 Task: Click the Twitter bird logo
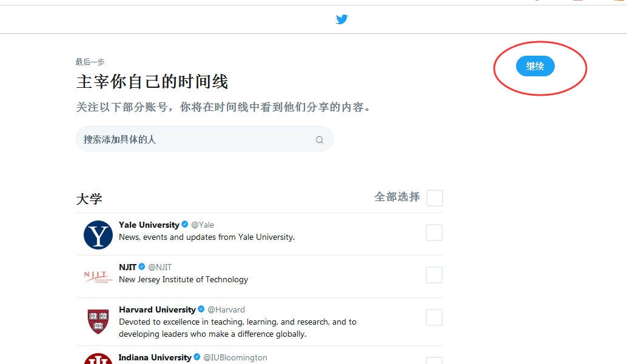(x=342, y=19)
